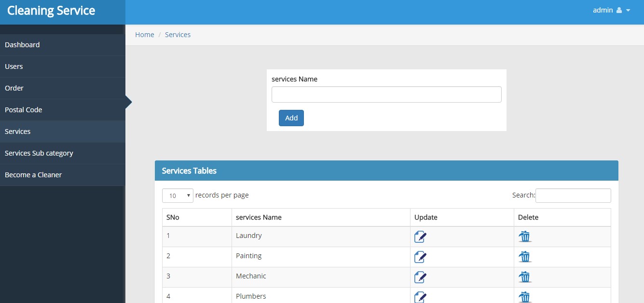Click inside the Search input box

point(573,195)
